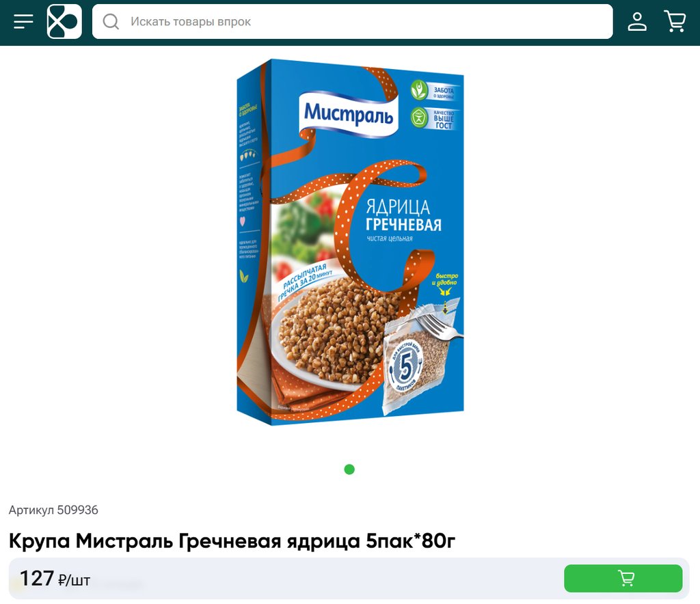Image resolution: width=700 pixels, height=604 pixels.
Task: Focus the 'Искать товары впрок' search field
Action: [352, 21]
